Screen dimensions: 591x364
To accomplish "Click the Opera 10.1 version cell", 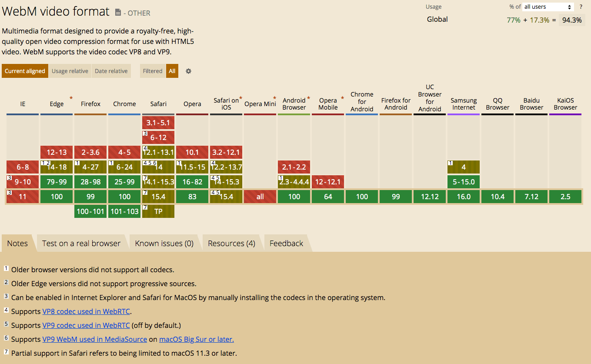I will coord(192,152).
